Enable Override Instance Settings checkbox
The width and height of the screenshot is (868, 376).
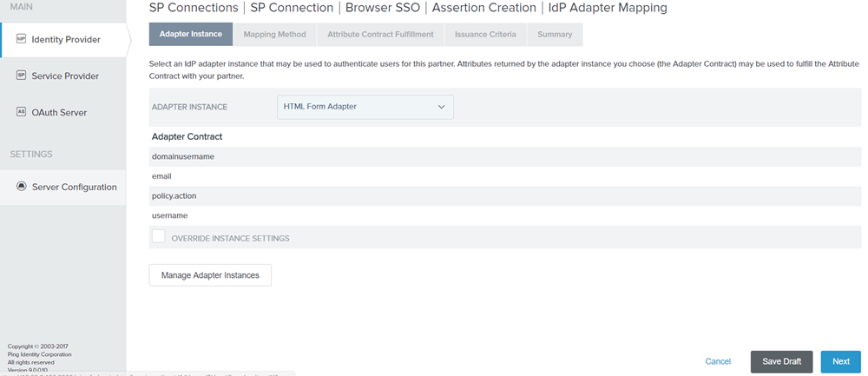[x=158, y=237]
